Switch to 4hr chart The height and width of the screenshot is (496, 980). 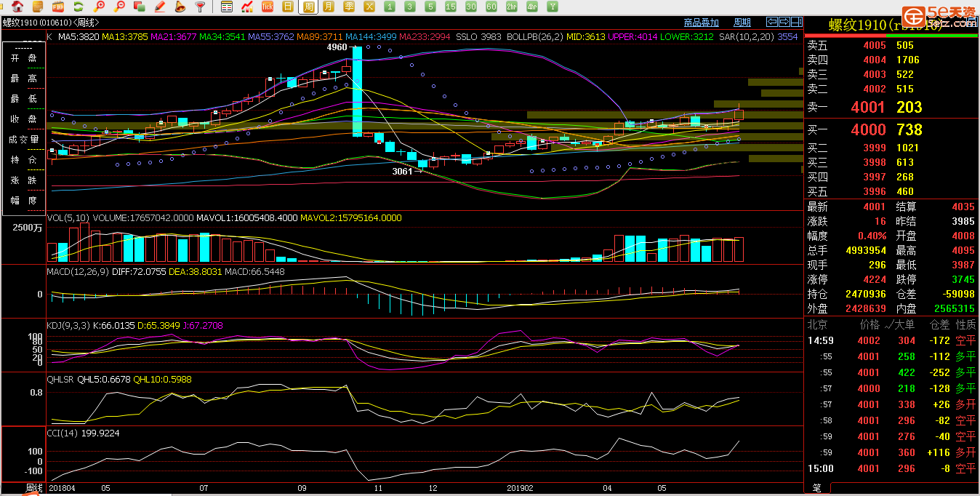tap(532, 7)
